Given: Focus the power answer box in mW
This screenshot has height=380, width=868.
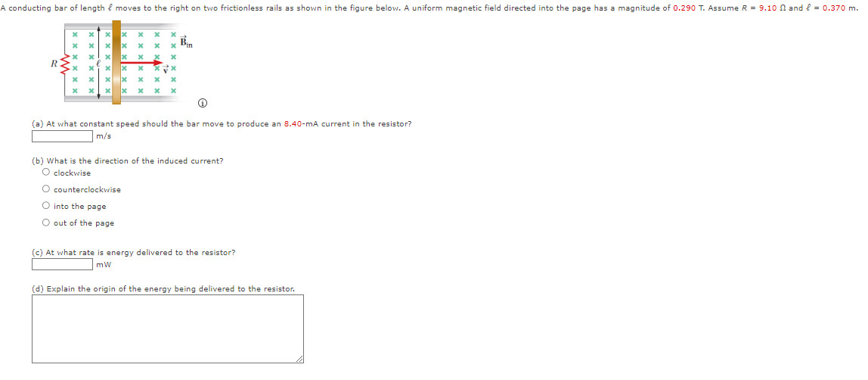Looking at the screenshot, I should (x=62, y=264).
